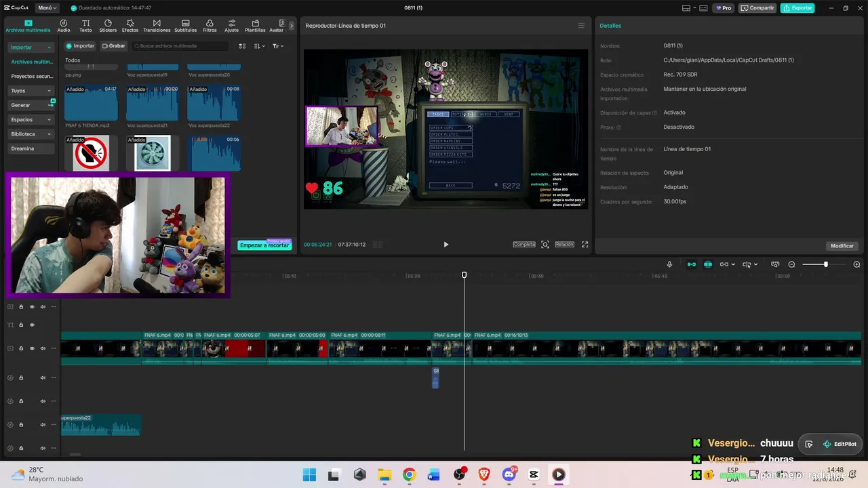Click the scan focus icon under the preview
The height and width of the screenshot is (488, 868).
click(545, 245)
